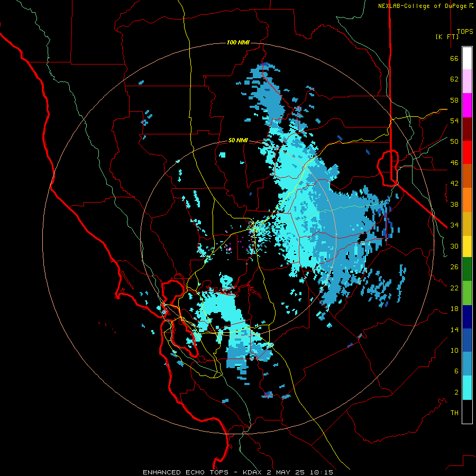Select the dark orange legend swatch
This screenshot has height=476, width=476.
point(467,176)
